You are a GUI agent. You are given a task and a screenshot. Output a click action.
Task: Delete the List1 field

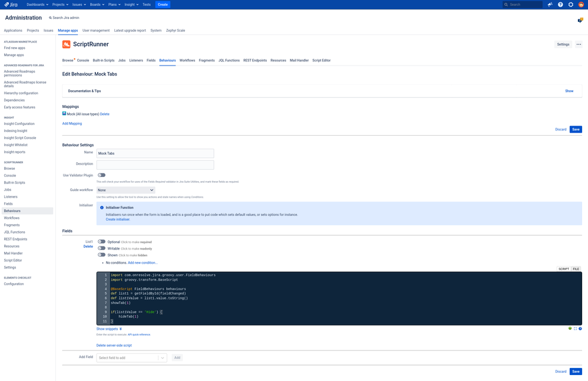pyautogui.click(x=88, y=247)
